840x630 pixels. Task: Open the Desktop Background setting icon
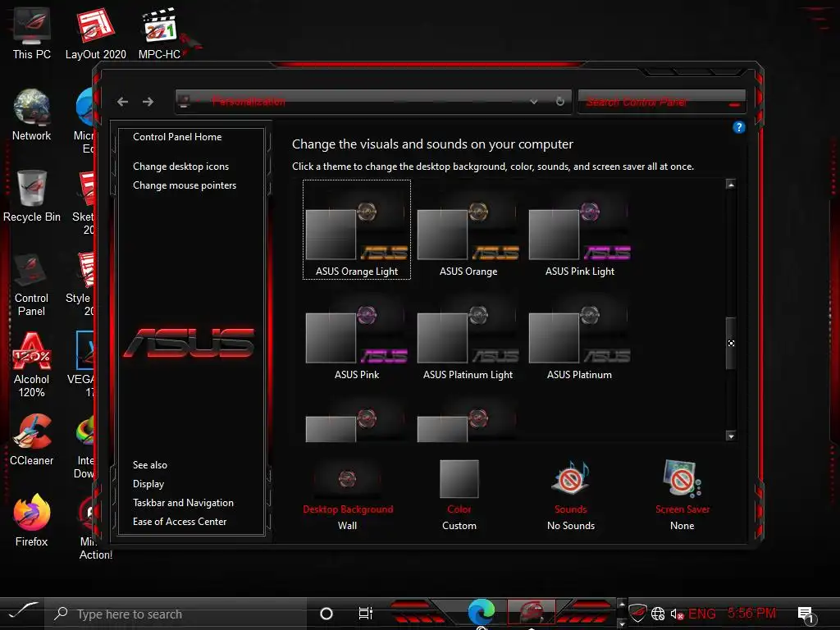click(347, 478)
